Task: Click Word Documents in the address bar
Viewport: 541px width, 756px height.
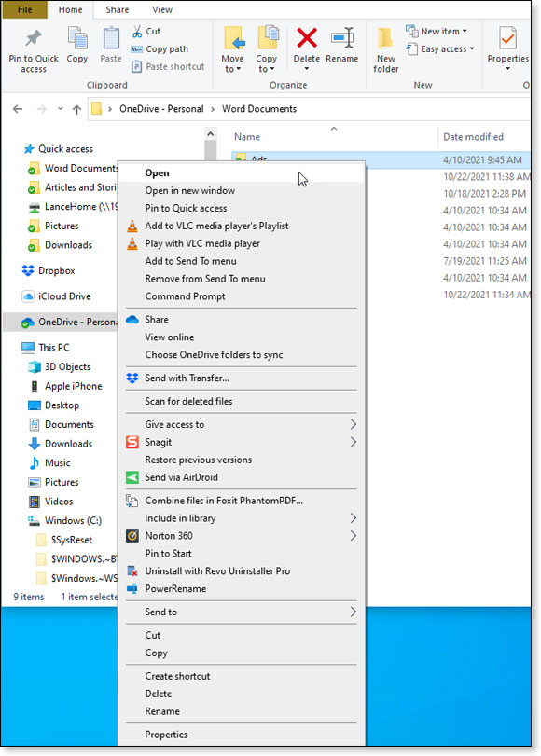Action: (259, 109)
